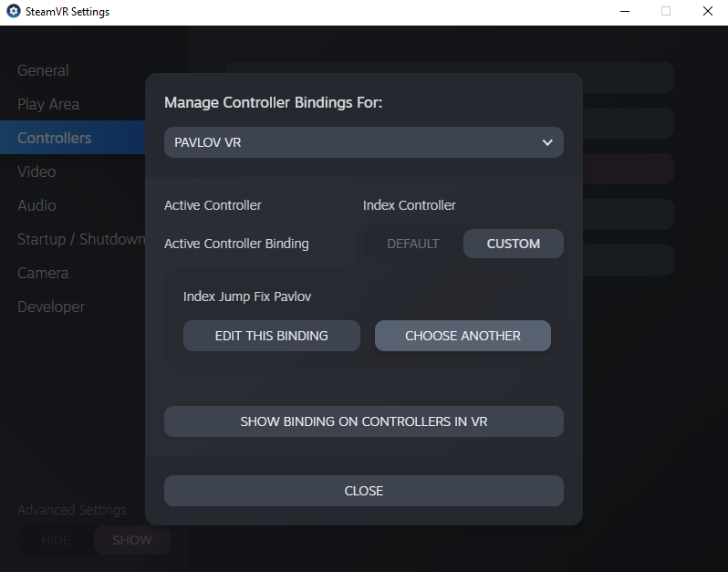The width and height of the screenshot is (728, 572).
Task: Select the CUSTOM binding option
Action: (513, 244)
